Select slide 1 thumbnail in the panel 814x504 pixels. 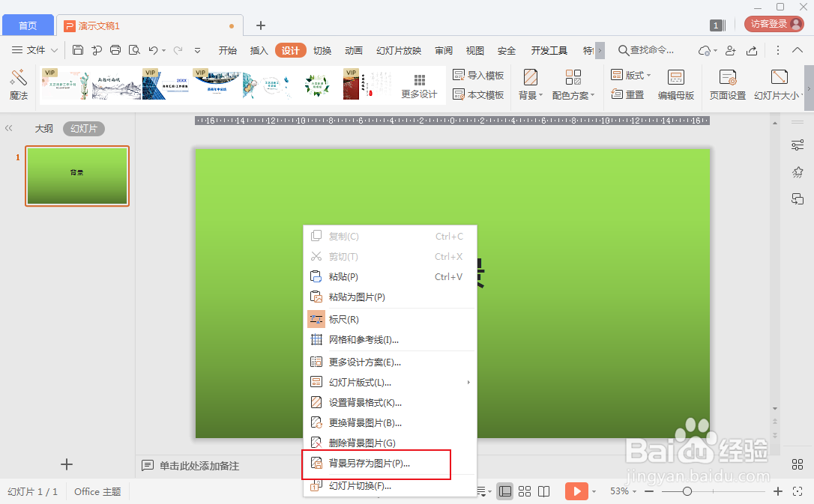tap(77, 176)
